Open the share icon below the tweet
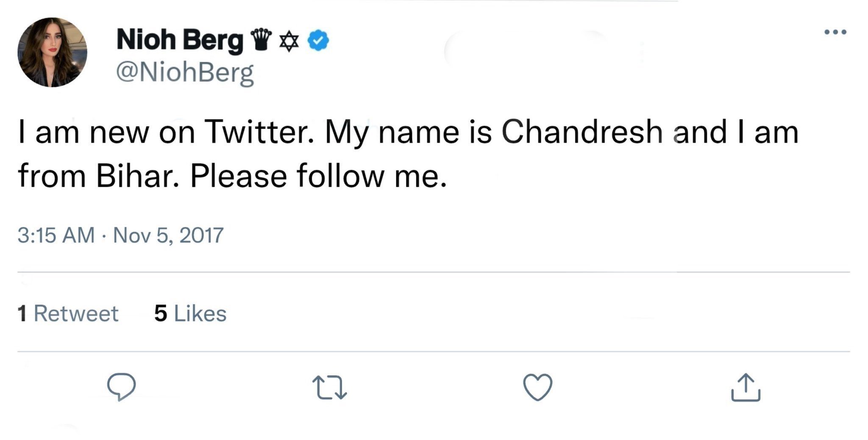Image resolution: width=868 pixels, height=440 pixels. [x=746, y=387]
